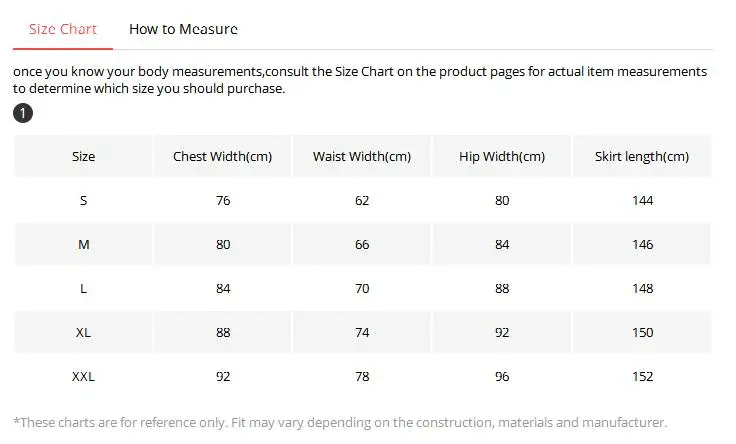Switch to the Size Chart tab
Screen dimensions: 736x444
[x=63, y=29]
